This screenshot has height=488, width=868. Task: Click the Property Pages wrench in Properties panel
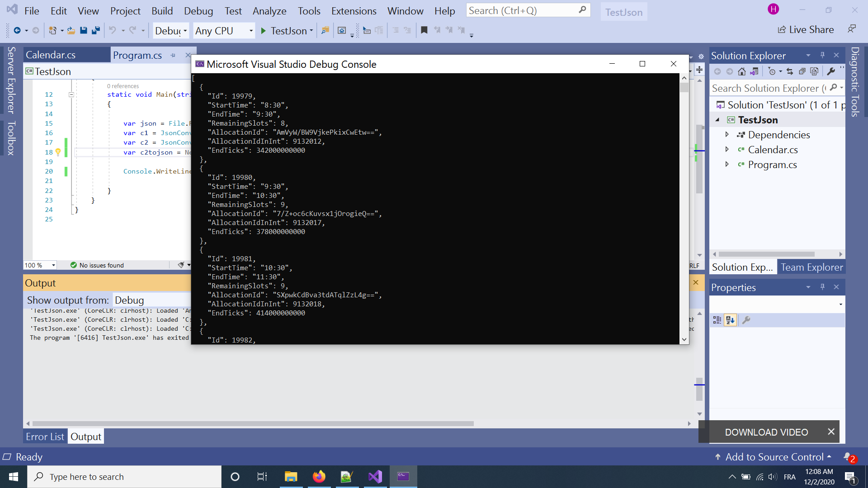click(x=746, y=320)
